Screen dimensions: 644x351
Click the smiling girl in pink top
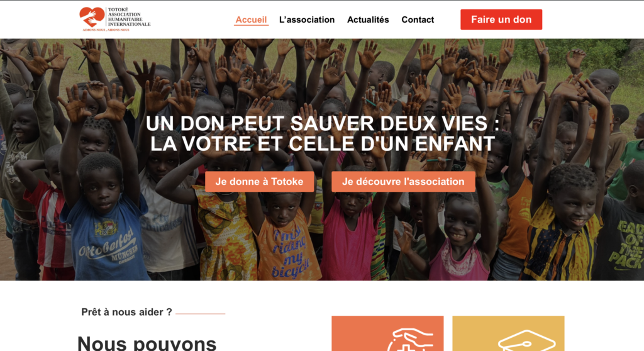(x=460, y=238)
